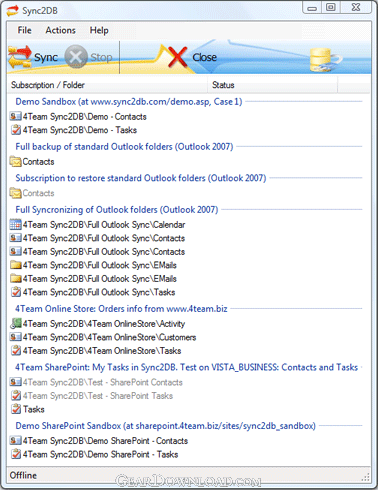The image size is (378, 490).
Task: Click folder icon of Full backup Contacts
Action: tap(15, 162)
